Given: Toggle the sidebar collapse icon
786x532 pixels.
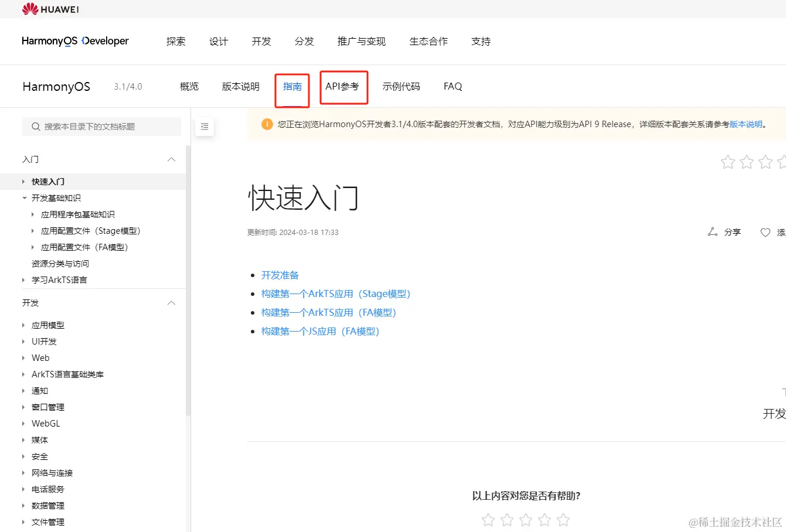Looking at the screenshot, I should pyautogui.click(x=205, y=127).
